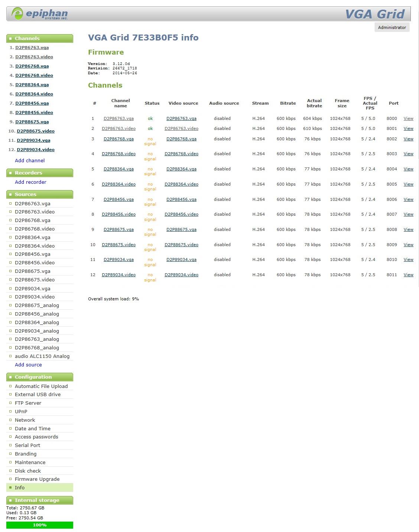Click Add recorder in the sidebar
419x532 pixels.
click(x=30, y=182)
